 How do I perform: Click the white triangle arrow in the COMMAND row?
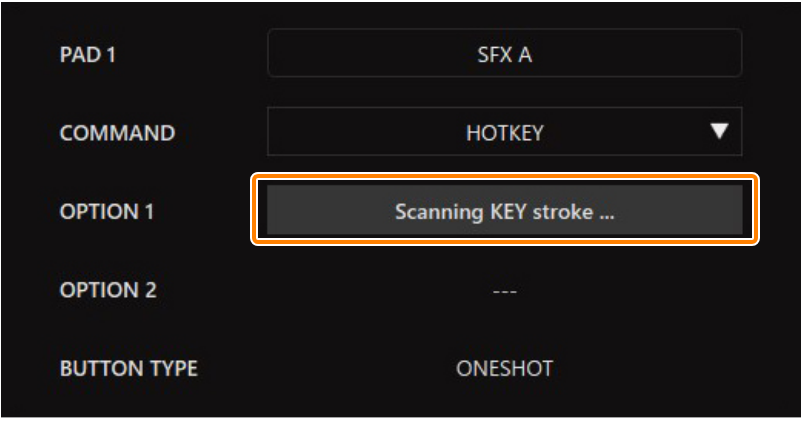[x=719, y=131]
